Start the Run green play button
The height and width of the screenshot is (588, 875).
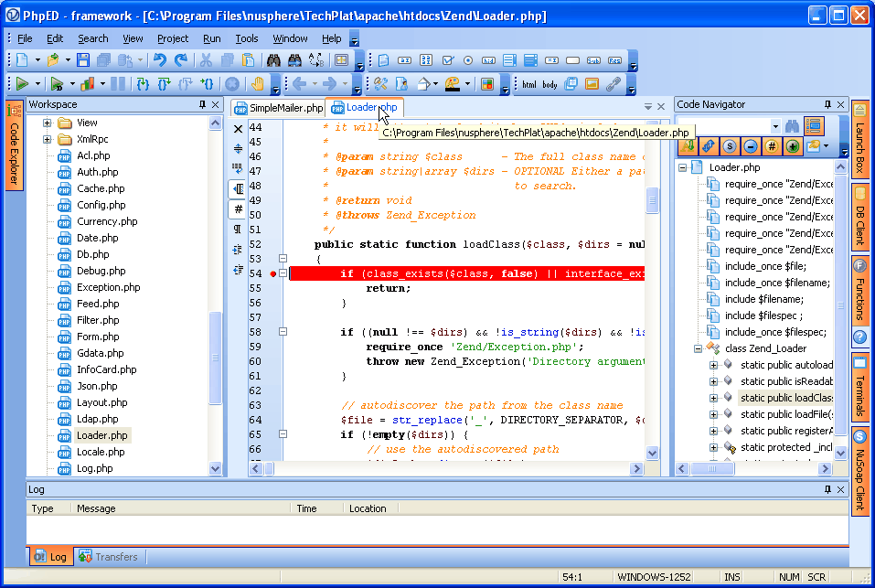pyautogui.click(x=22, y=84)
